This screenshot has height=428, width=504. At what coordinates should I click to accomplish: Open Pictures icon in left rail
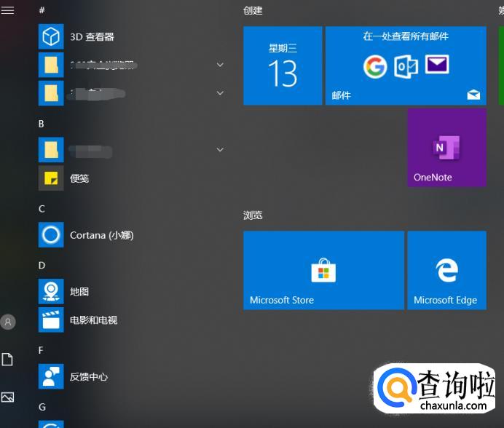(x=7, y=397)
